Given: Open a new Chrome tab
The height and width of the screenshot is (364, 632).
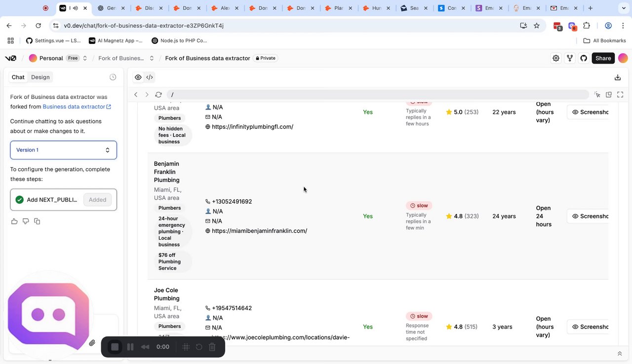Looking at the screenshot, I should tap(591, 8).
